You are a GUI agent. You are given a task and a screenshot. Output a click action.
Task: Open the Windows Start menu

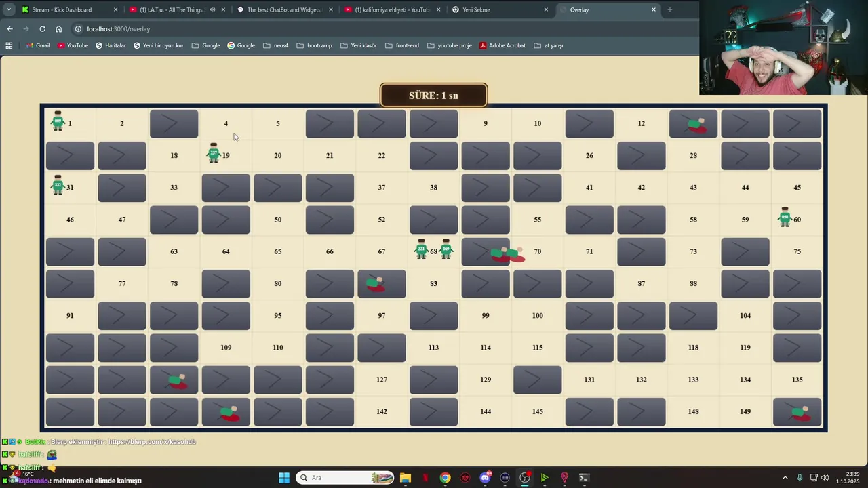284,478
